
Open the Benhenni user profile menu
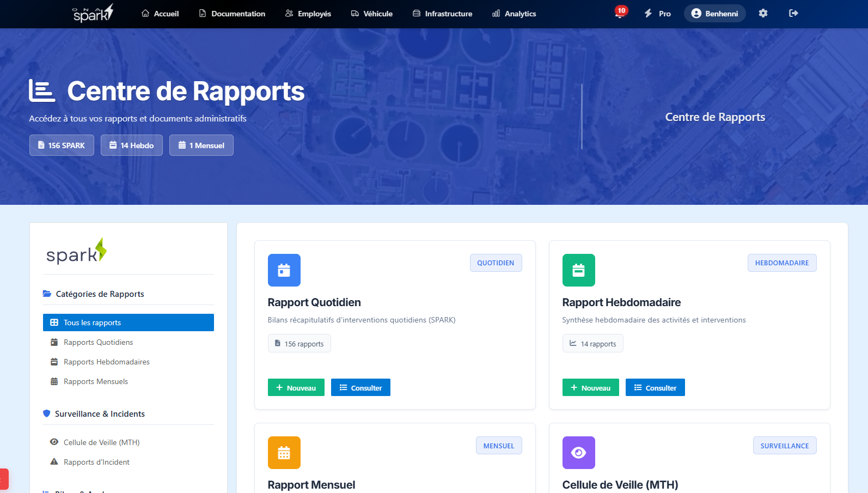pos(714,14)
